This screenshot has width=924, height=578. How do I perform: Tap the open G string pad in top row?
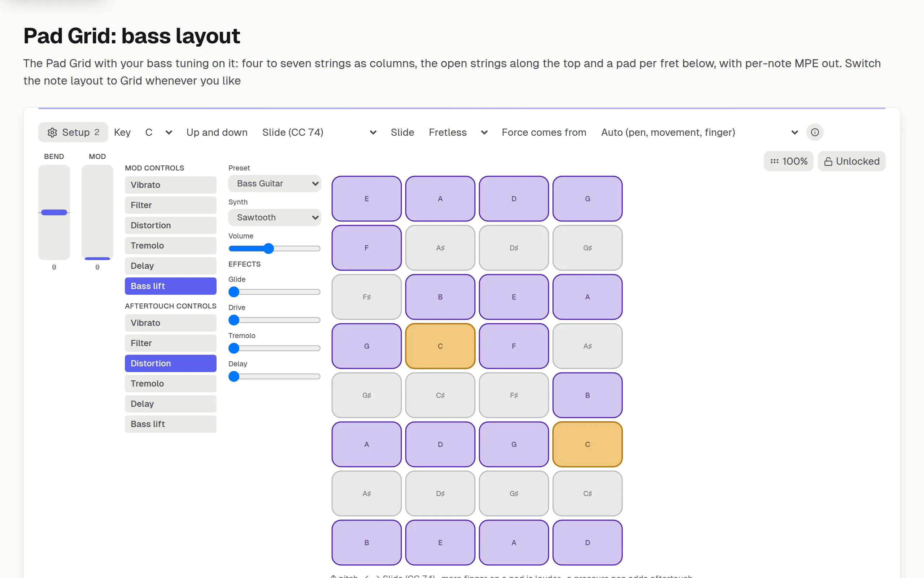coord(588,199)
